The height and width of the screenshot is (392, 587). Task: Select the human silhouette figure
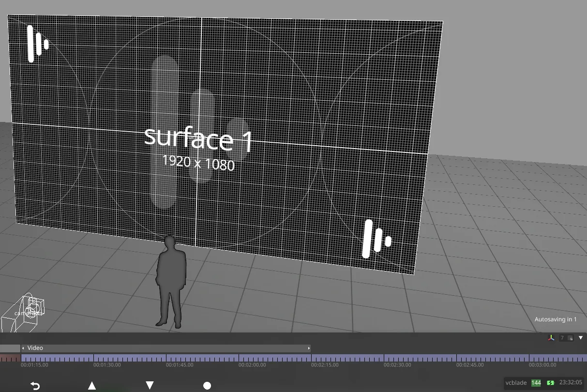(171, 281)
